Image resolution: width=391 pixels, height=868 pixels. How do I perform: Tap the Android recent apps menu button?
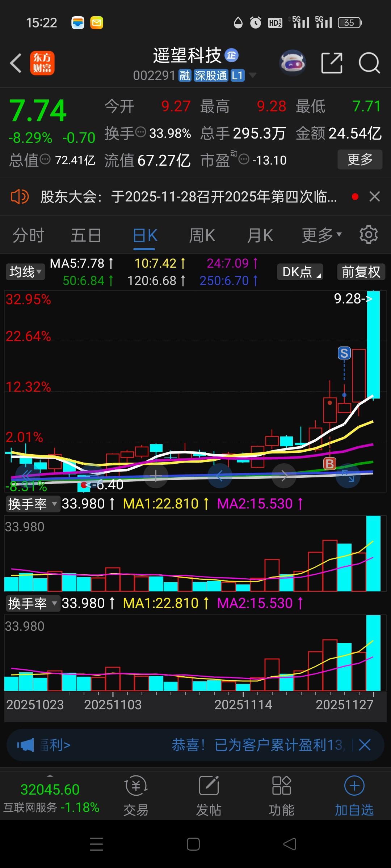point(96,844)
